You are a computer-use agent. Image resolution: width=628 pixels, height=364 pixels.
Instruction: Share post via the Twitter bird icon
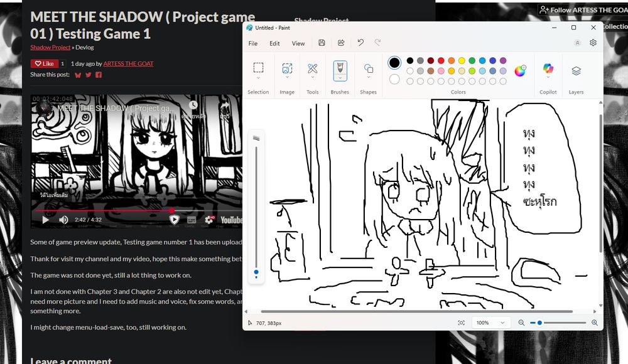click(89, 75)
